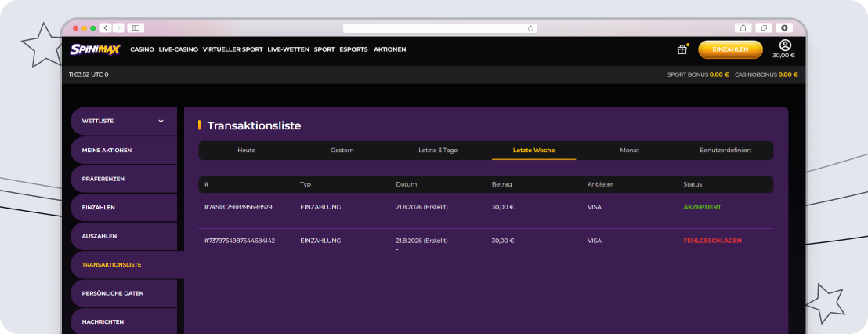Click transaction ID #7379754987544684142
The image size is (868, 334).
(240, 241)
